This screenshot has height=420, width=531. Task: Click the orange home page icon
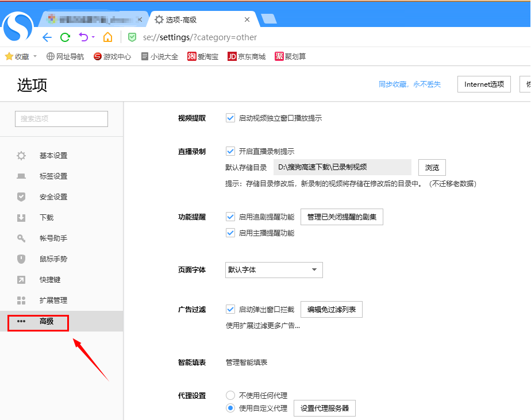[107, 37]
